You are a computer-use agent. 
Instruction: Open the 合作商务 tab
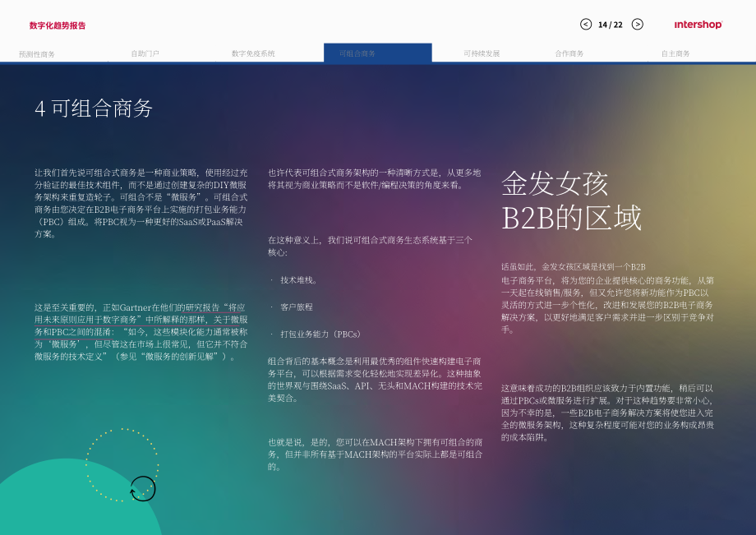pyautogui.click(x=569, y=53)
